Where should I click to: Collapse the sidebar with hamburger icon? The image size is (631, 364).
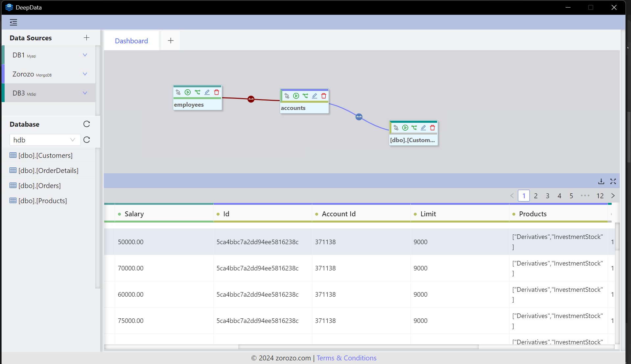click(13, 22)
